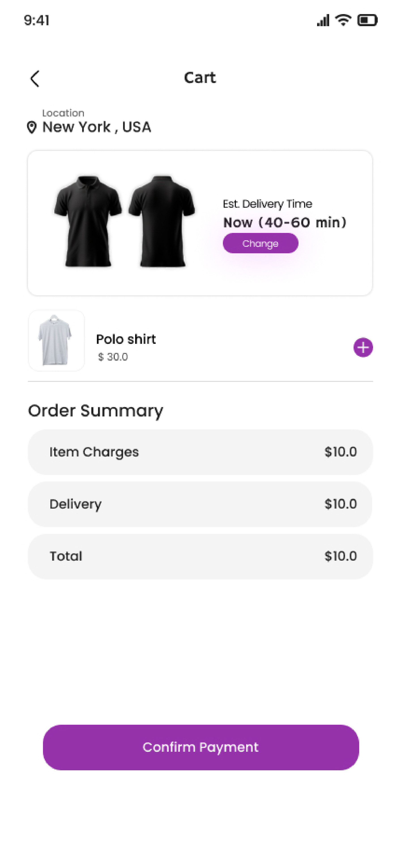The width and height of the screenshot is (401, 868).
Task: Tap the Now (40-60 min) delivery estimate
Action: pos(285,223)
